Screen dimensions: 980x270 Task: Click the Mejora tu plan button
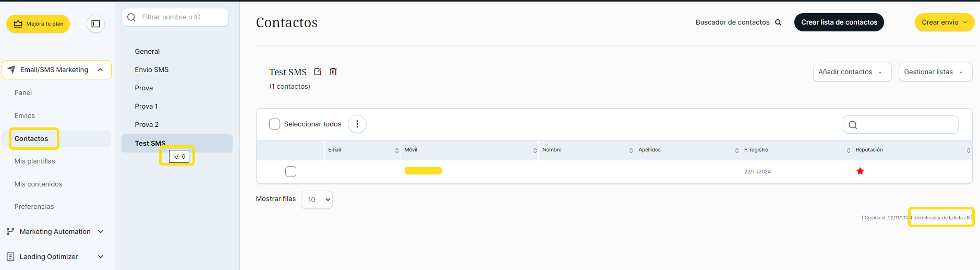(38, 24)
